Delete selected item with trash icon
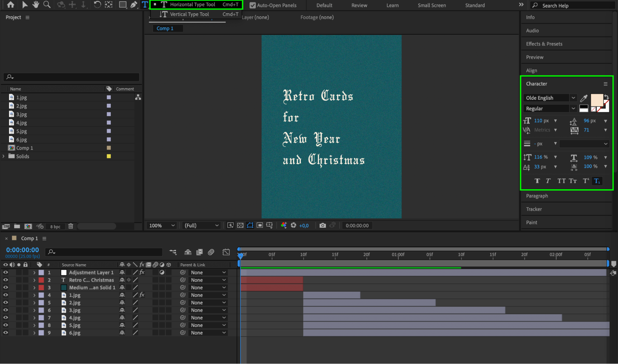 pyautogui.click(x=70, y=226)
